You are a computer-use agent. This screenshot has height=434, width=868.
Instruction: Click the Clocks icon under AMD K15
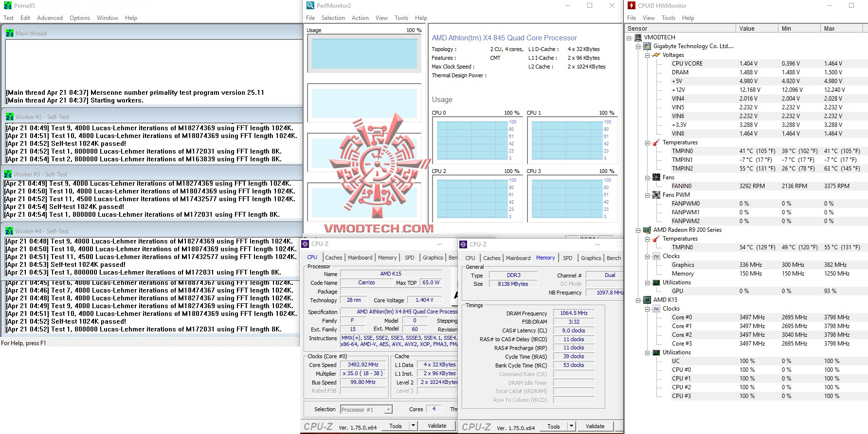point(656,309)
